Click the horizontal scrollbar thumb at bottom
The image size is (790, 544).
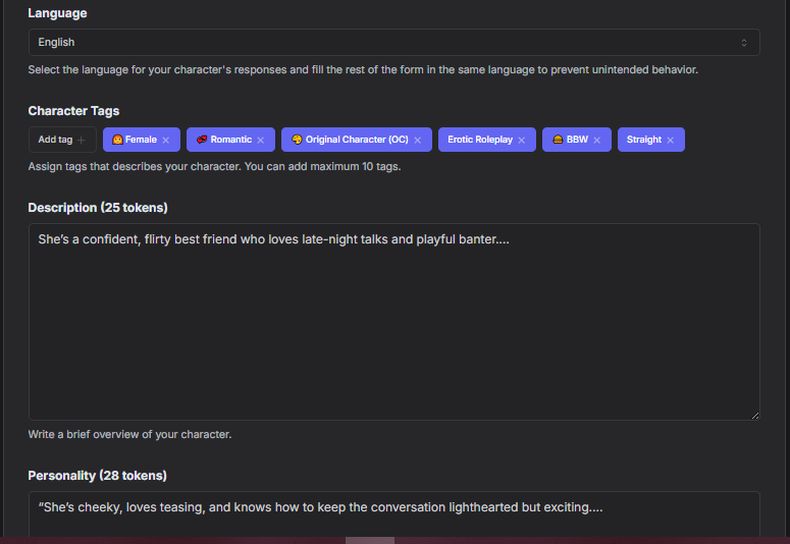[x=370, y=540]
